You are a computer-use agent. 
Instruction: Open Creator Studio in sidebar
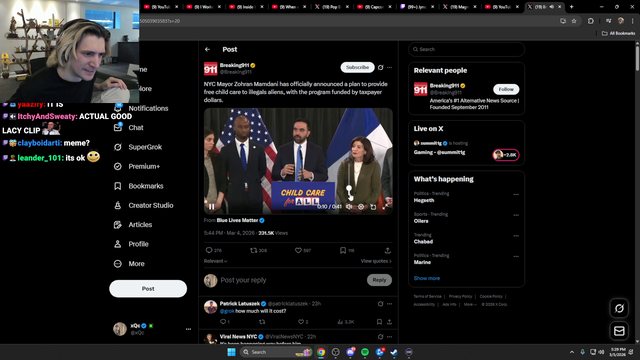pyautogui.click(x=143, y=205)
